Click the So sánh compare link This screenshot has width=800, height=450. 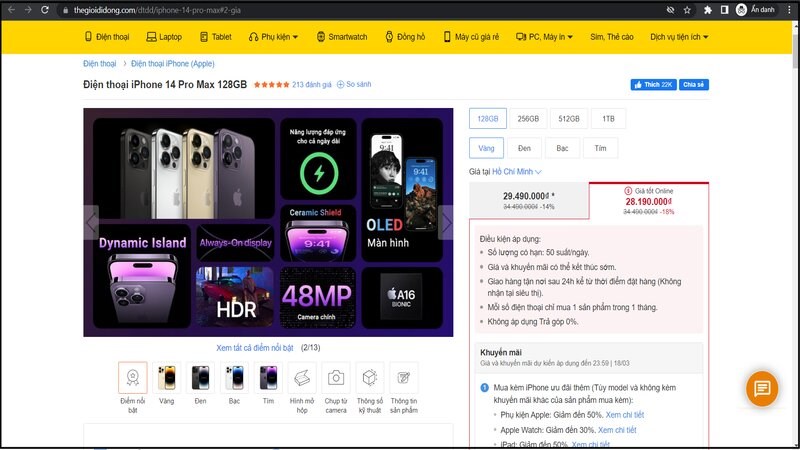click(x=354, y=84)
